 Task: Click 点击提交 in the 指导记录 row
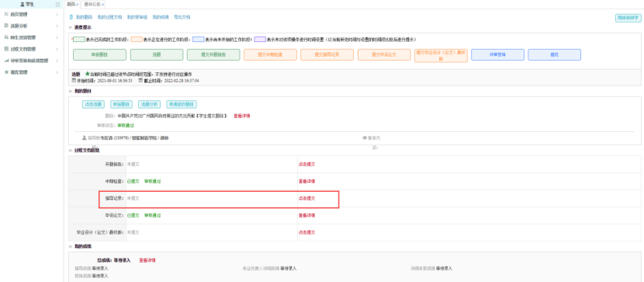306,198
